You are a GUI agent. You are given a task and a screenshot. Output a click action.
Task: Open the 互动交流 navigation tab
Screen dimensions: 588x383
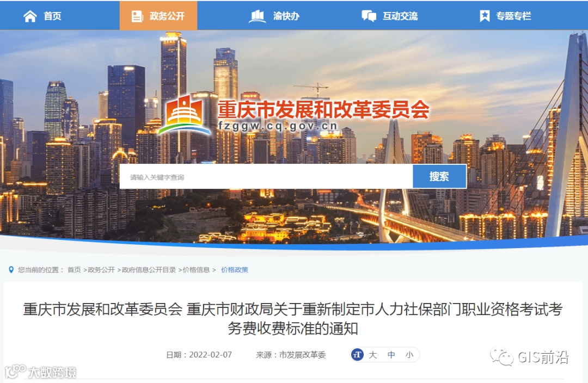click(x=390, y=16)
